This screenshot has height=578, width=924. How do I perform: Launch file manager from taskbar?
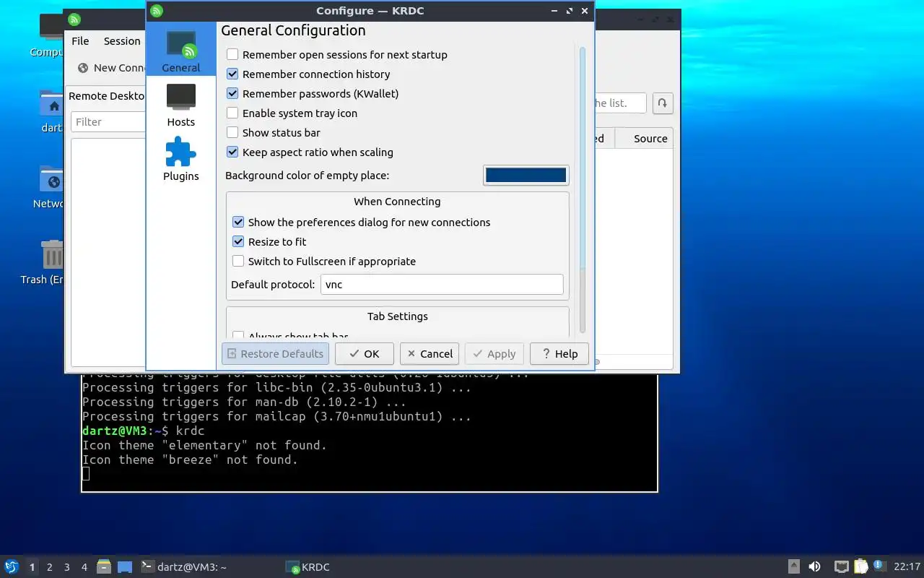104,566
